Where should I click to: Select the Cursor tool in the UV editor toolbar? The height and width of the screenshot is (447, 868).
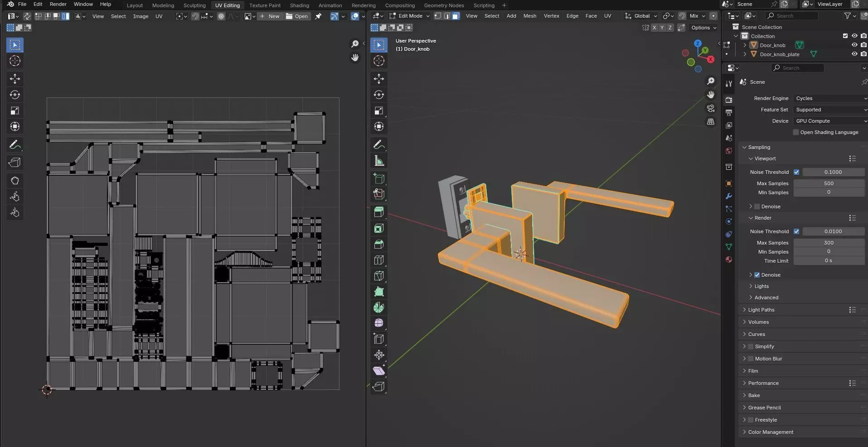15,61
